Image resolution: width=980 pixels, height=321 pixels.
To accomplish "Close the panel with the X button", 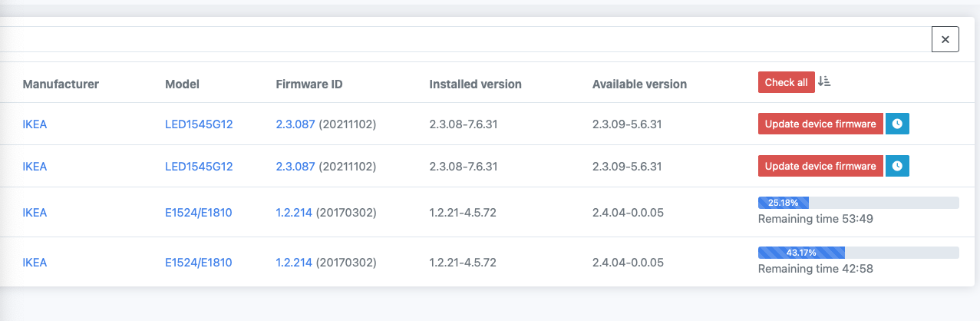I will click(x=945, y=39).
